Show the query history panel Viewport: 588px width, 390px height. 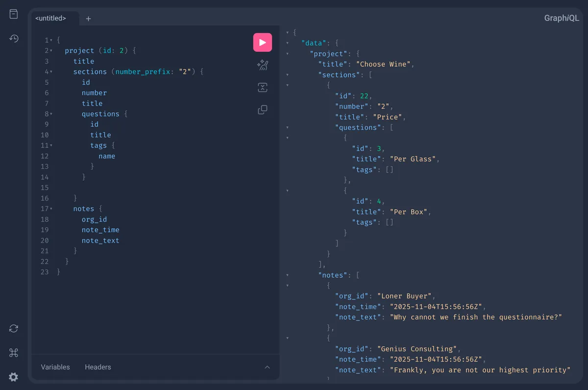tap(13, 38)
